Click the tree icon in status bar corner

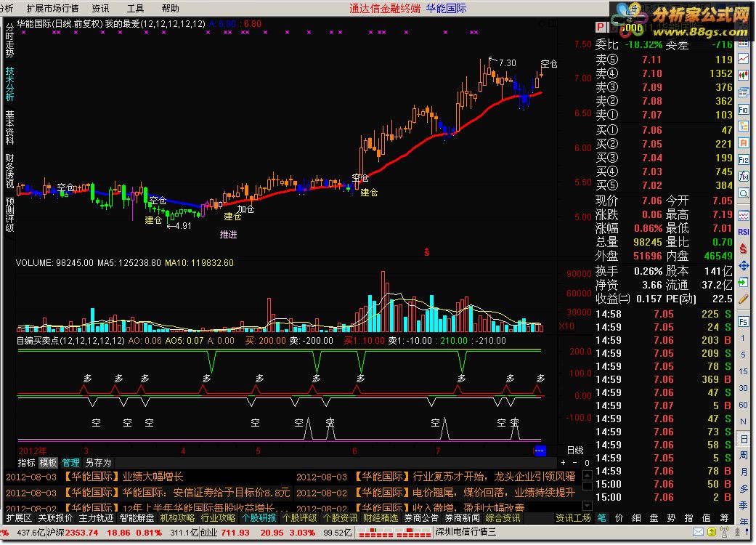point(736,532)
